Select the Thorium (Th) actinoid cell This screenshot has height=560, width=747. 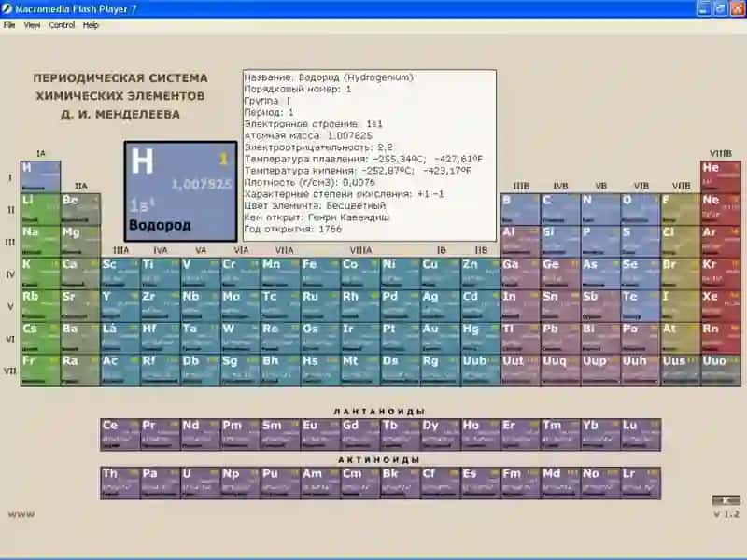[x=120, y=483]
